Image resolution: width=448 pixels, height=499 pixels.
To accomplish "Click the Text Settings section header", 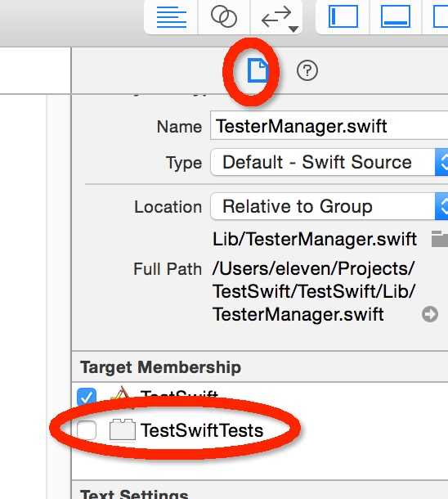I will [x=134, y=493].
